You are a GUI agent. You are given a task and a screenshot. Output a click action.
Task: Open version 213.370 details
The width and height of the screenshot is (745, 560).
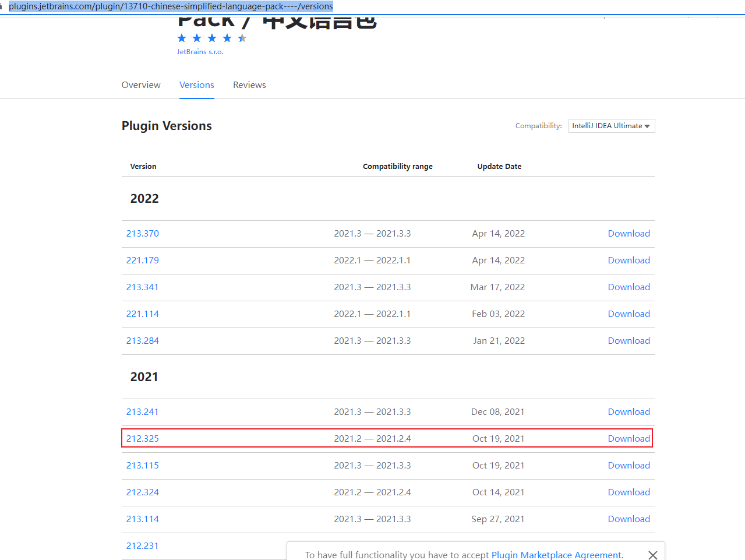[x=143, y=234]
